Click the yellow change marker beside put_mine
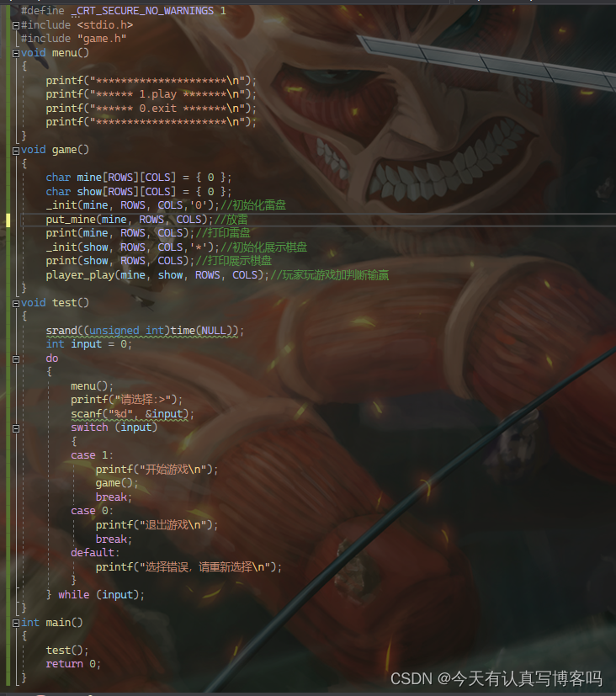Viewport: 616px width, 696px height. [x=8, y=220]
